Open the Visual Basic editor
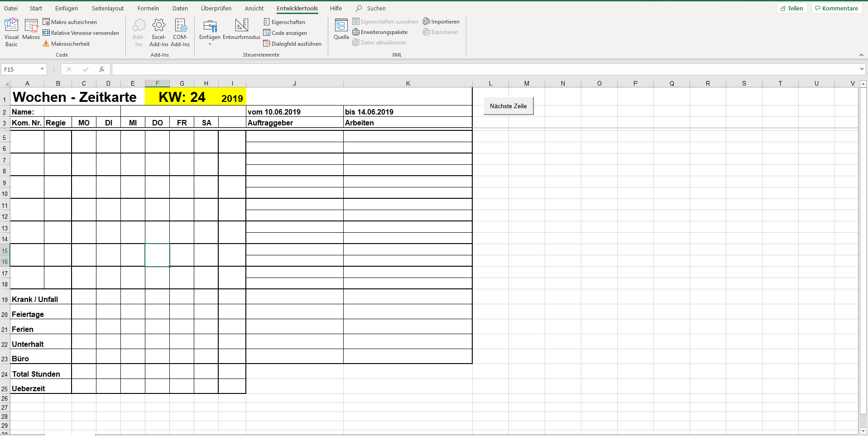868x436 pixels. coord(11,32)
